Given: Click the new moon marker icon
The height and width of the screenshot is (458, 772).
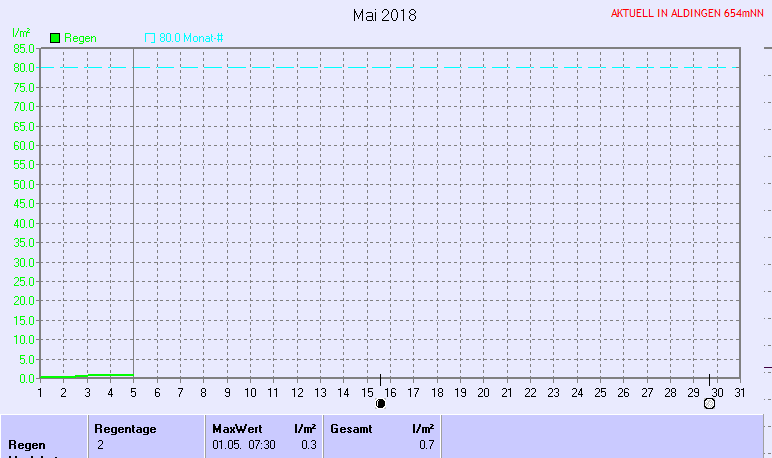Looking at the screenshot, I should tap(380, 404).
